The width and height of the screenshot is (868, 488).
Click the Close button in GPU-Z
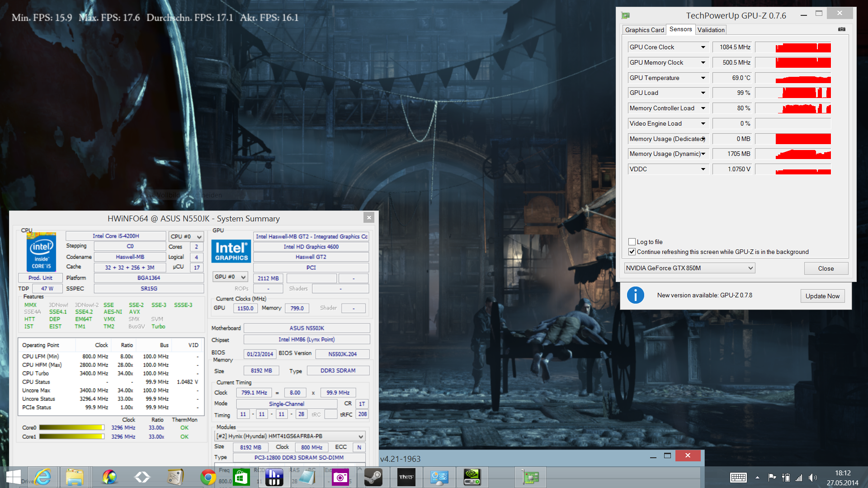coord(826,268)
